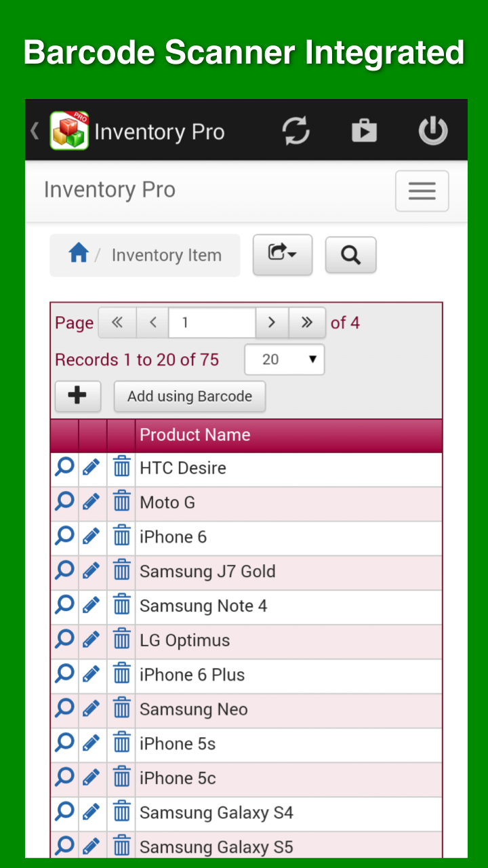Edit the iPhone 5c record

[x=91, y=778]
